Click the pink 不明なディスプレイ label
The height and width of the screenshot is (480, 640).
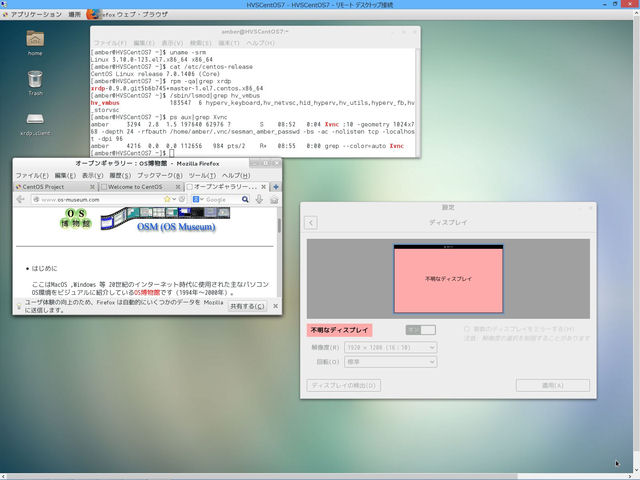click(x=340, y=330)
